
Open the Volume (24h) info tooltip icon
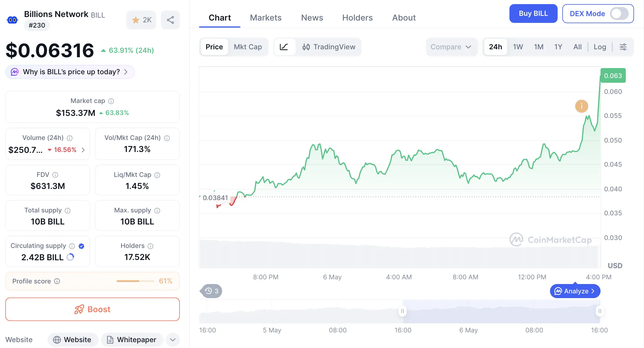70,138
